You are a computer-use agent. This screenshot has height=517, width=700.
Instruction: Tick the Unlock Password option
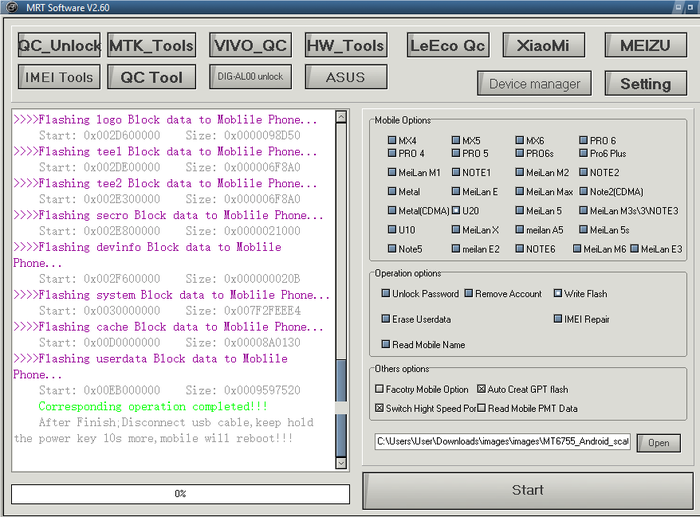(386, 294)
